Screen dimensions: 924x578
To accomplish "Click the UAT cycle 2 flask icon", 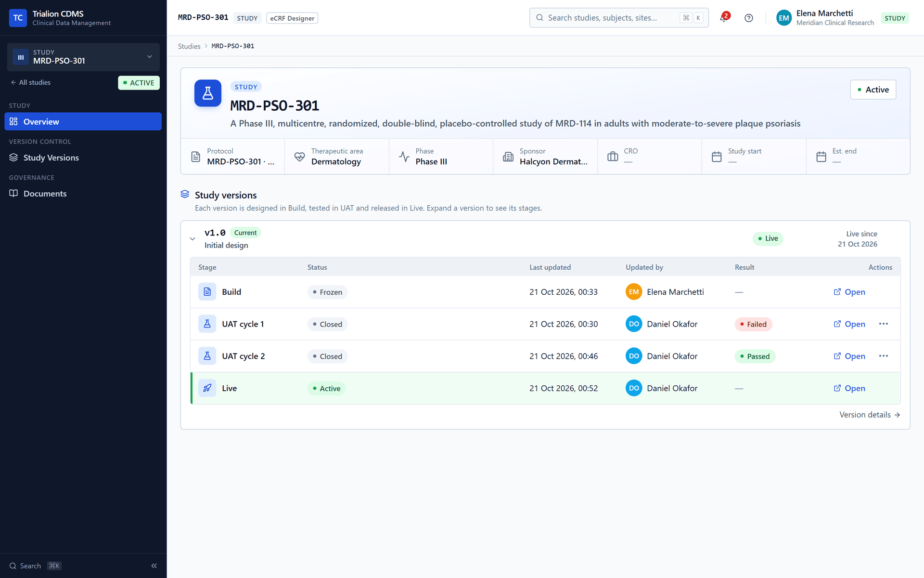I will tap(207, 356).
